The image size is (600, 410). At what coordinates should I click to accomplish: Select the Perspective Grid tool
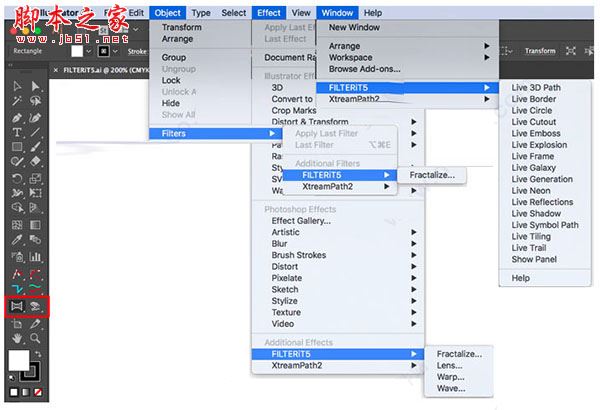pyautogui.click(x=35, y=208)
